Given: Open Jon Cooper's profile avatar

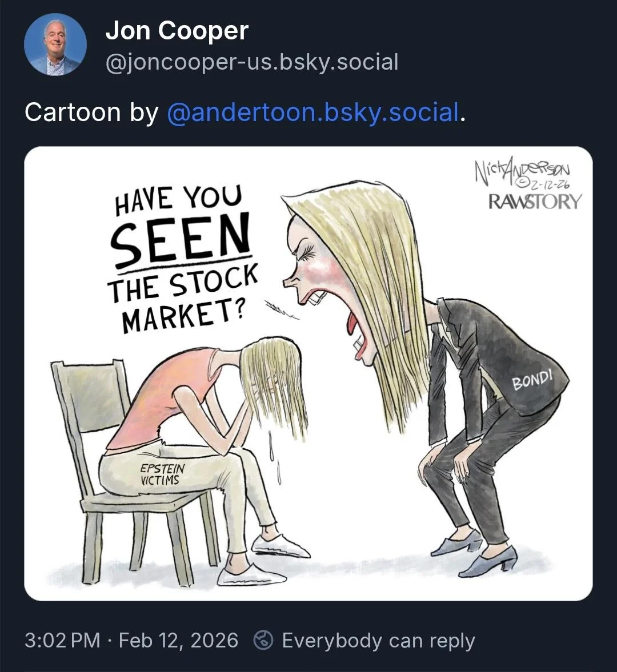Looking at the screenshot, I should click(55, 45).
